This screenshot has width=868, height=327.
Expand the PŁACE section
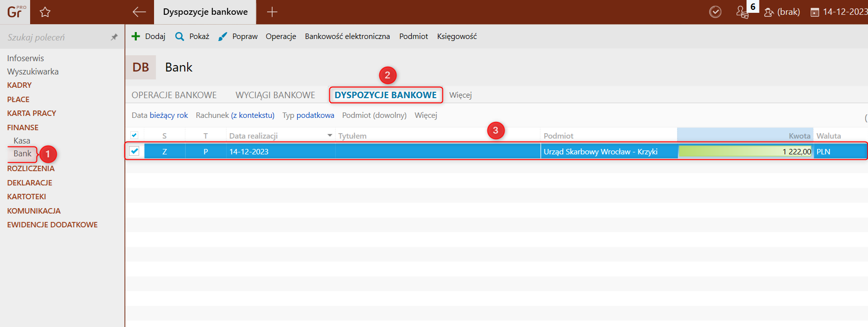pos(18,100)
